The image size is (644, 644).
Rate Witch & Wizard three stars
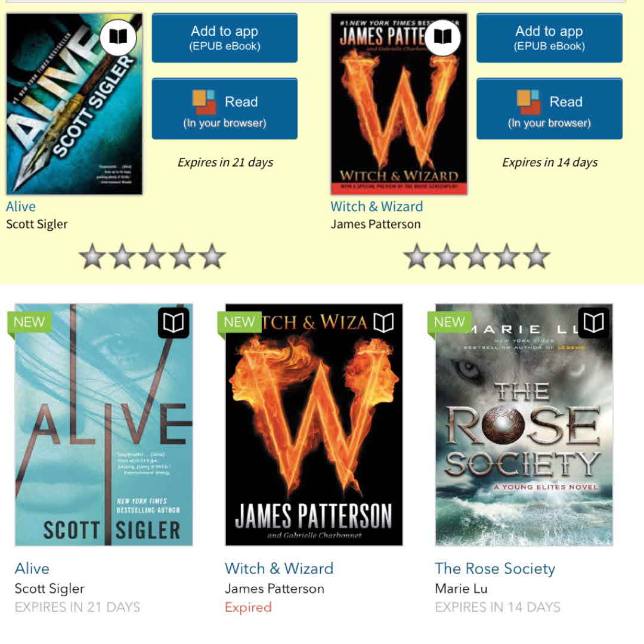[x=477, y=256]
